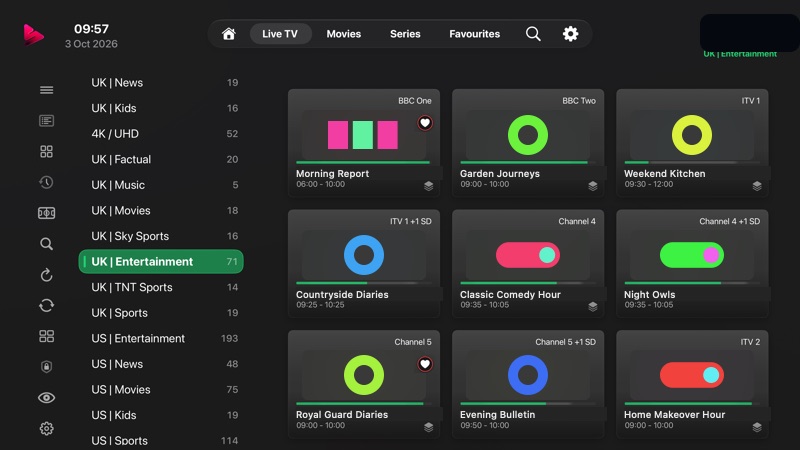800x450 pixels.
Task: Switch to the Live TV tab
Action: [280, 34]
